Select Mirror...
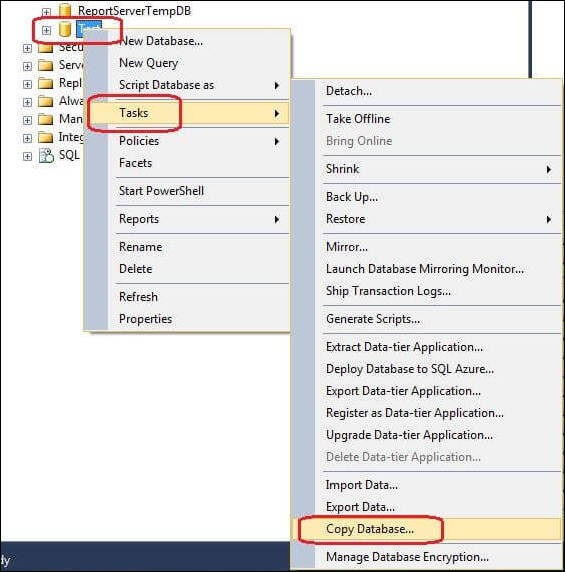This screenshot has width=565, height=572. (x=426, y=247)
